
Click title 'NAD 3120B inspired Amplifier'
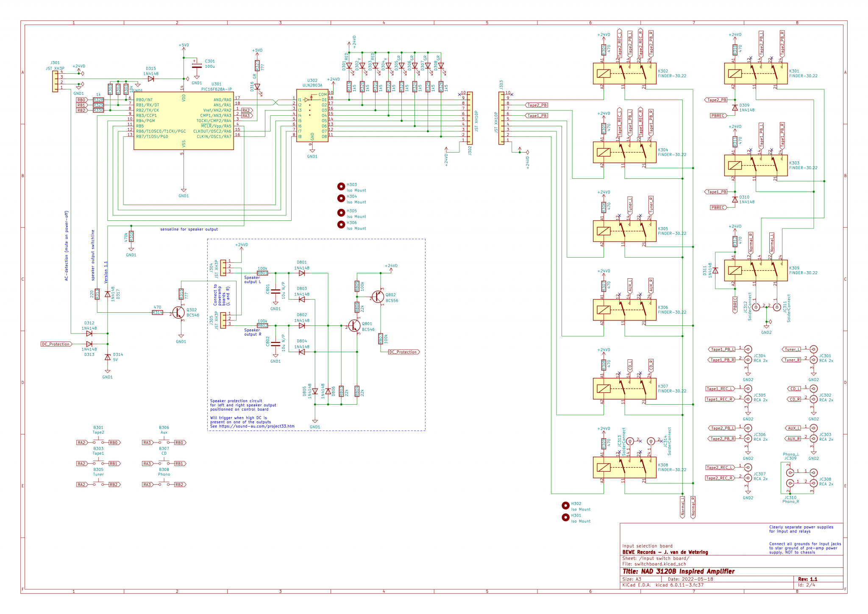[679, 571]
